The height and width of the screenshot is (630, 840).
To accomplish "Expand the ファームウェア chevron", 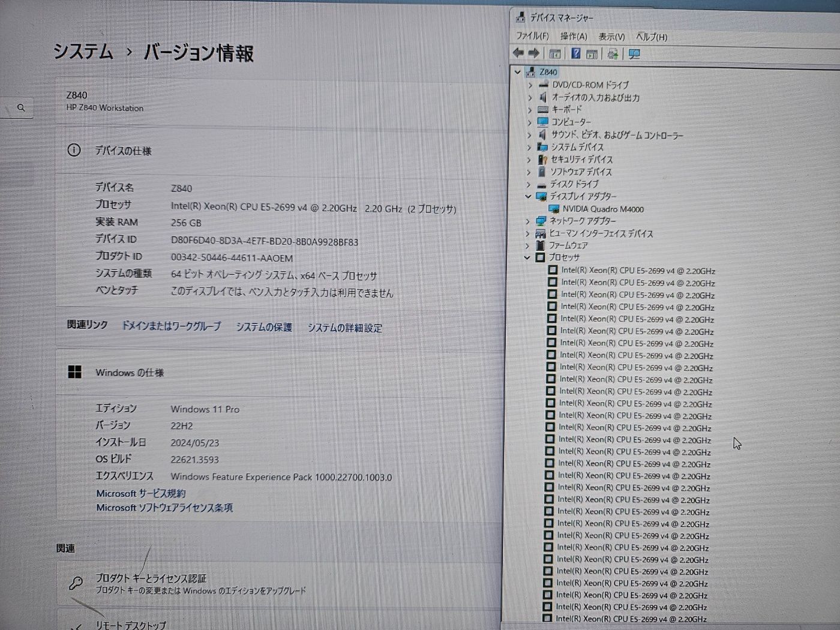I will point(527,246).
